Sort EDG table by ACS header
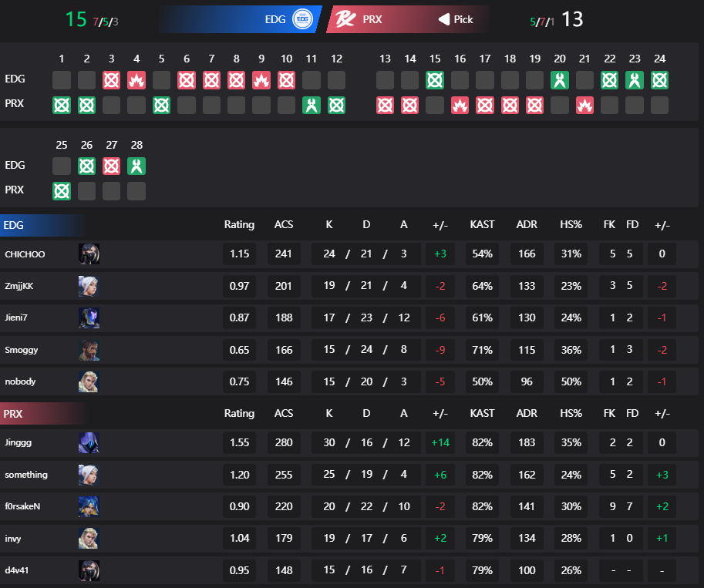 (284, 225)
